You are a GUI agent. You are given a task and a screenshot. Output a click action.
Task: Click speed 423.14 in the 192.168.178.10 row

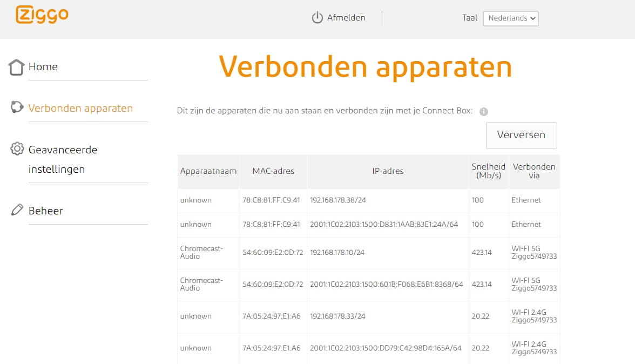(482, 253)
